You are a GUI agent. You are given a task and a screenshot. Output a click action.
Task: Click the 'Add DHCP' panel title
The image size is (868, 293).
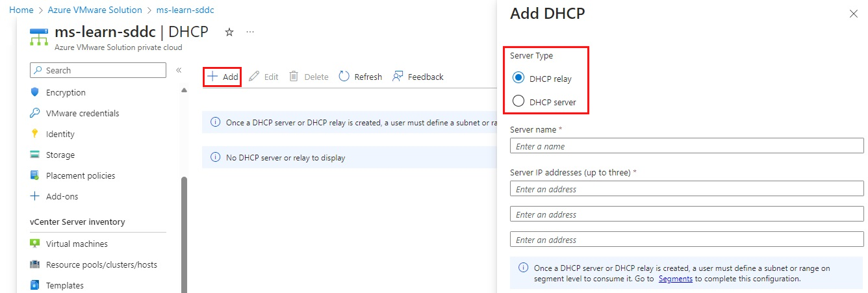click(548, 13)
